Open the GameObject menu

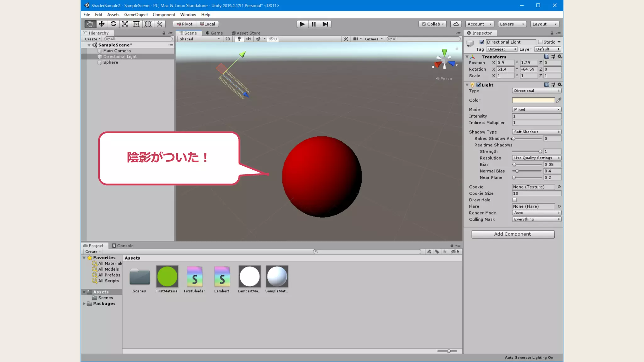[136, 14]
